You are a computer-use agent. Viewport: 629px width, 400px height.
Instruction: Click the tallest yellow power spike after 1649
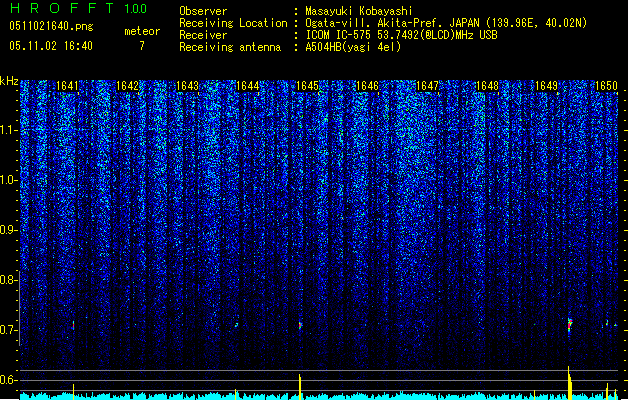(569, 382)
